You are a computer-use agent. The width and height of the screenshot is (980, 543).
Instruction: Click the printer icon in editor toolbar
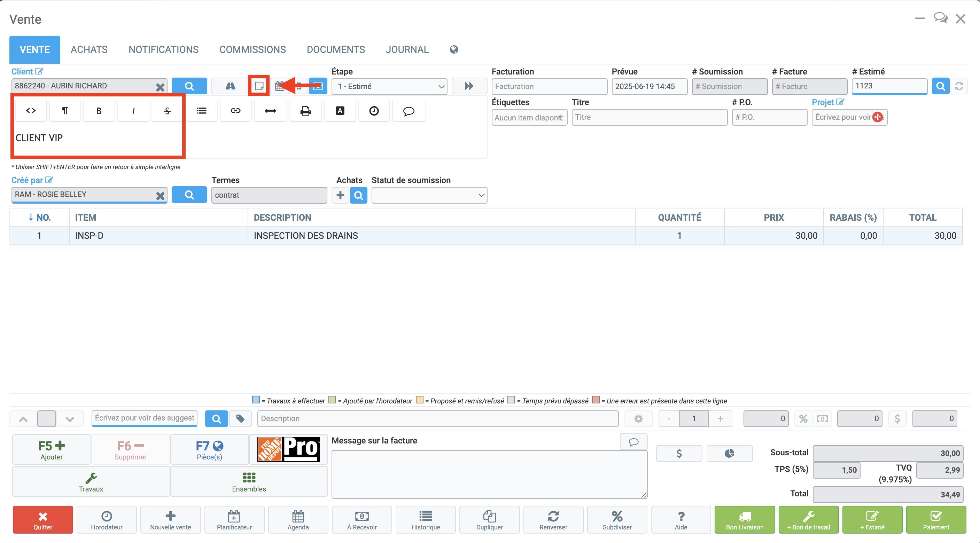click(305, 111)
